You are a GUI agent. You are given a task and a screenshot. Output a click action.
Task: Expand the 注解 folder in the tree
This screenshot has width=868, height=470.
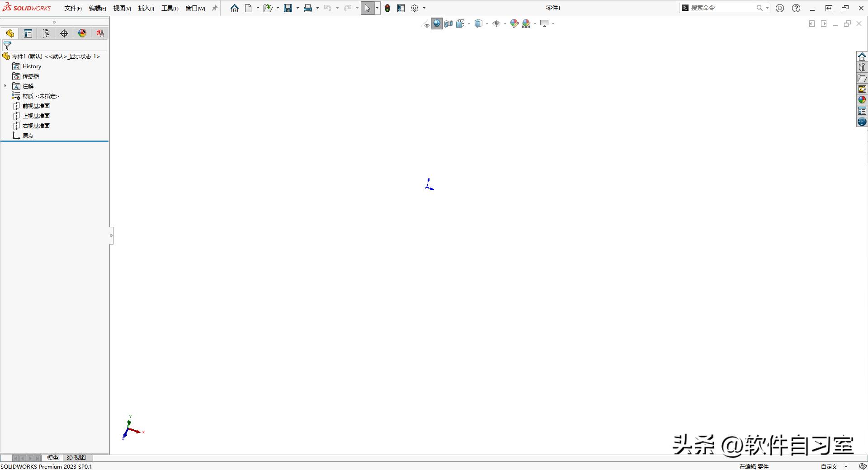pyautogui.click(x=5, y=86)
